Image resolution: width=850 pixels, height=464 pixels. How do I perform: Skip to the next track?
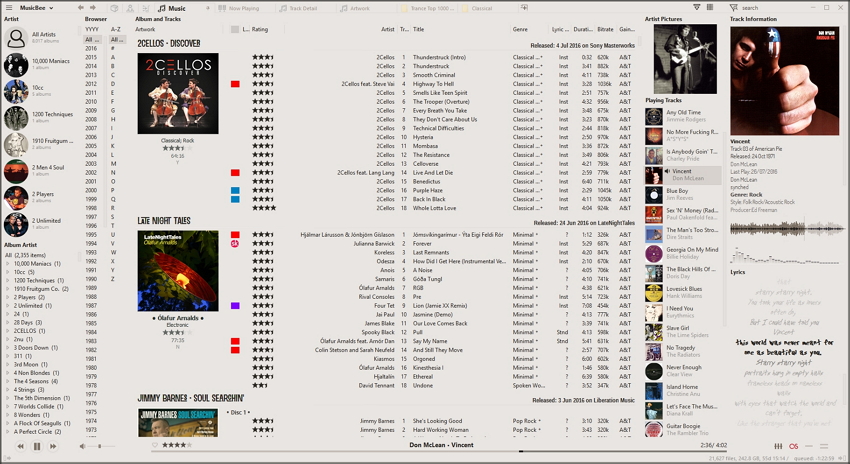coord(55,446)
